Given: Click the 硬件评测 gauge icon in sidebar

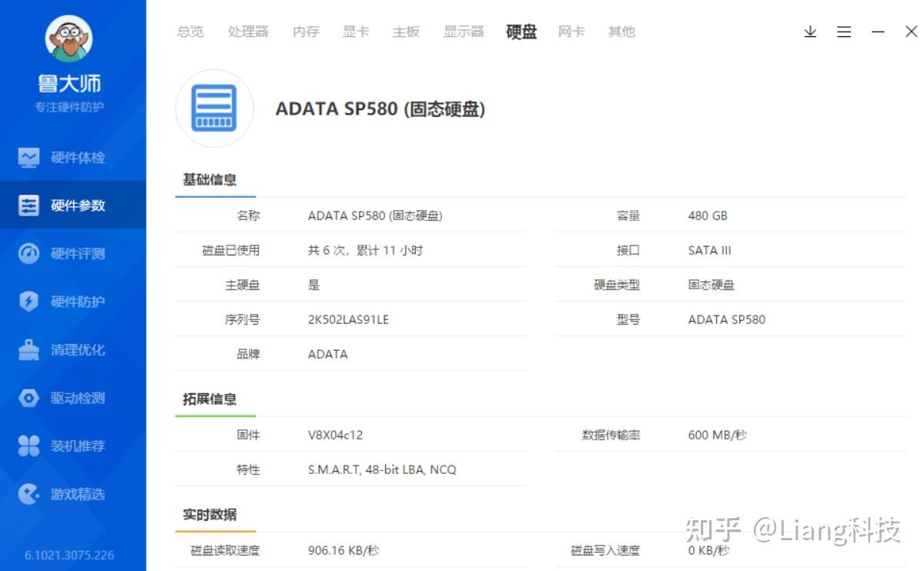Looking at the screenshot, I should pyautogui.click(x=28, y=254).
